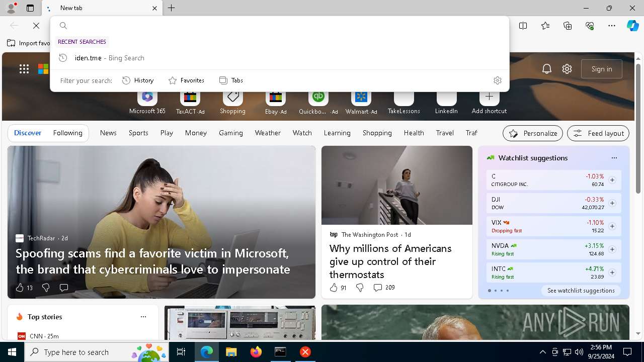
Task: Open the apps grid launcher
Action: tap(24, 69)
